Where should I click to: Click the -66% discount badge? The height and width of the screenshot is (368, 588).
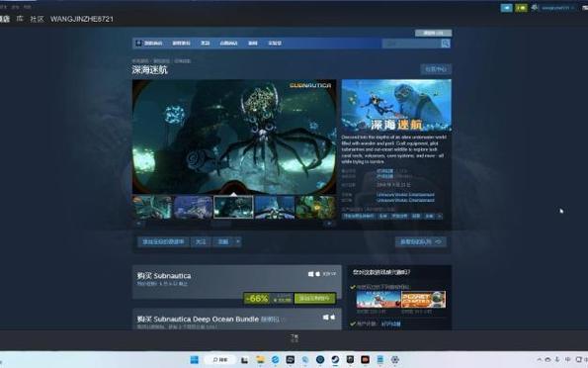click(257, 299)
